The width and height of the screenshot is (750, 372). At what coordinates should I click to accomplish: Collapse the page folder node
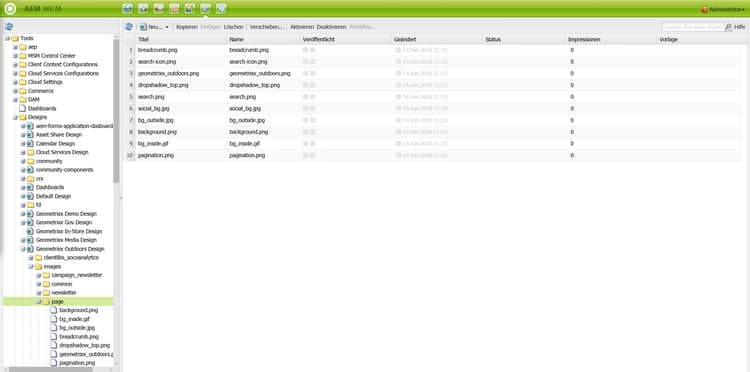[39, 302]
